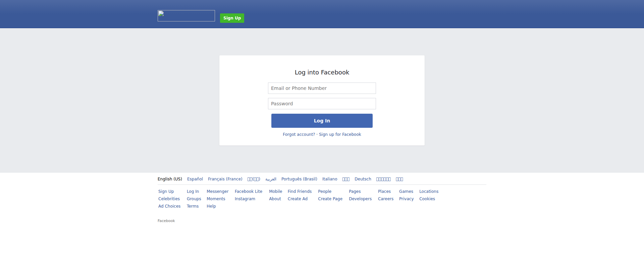Visit the Developers footer link
The image size is (644, 272).
pos(360,199)
